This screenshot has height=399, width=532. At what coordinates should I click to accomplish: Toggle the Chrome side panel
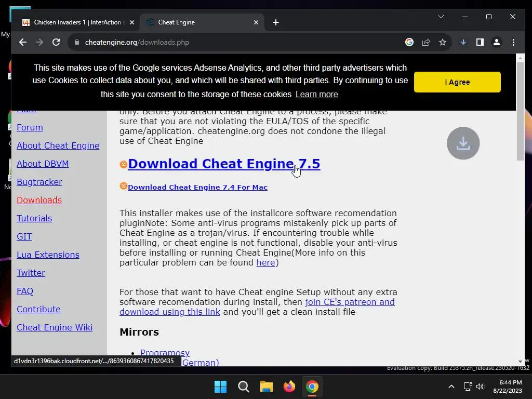click(480, 42)
